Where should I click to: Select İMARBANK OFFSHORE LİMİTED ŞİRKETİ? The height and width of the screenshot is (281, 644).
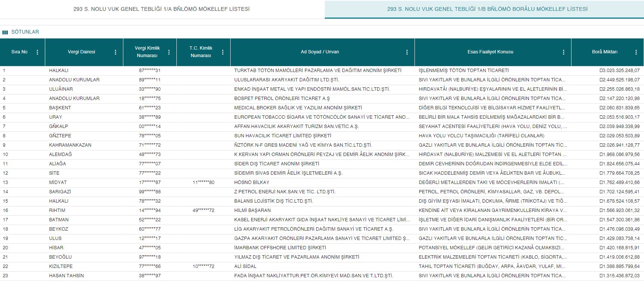point(280,248)
